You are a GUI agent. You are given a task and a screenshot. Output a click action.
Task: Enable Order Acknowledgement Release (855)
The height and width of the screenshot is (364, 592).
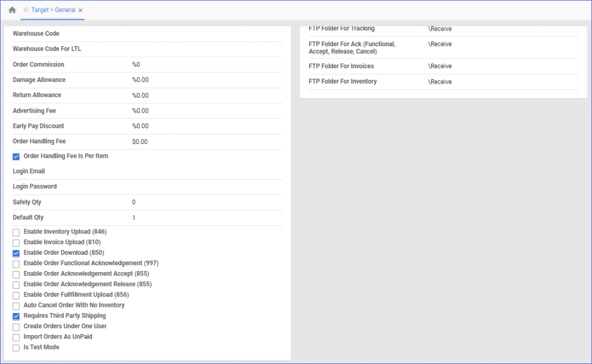tap(16, 284)
